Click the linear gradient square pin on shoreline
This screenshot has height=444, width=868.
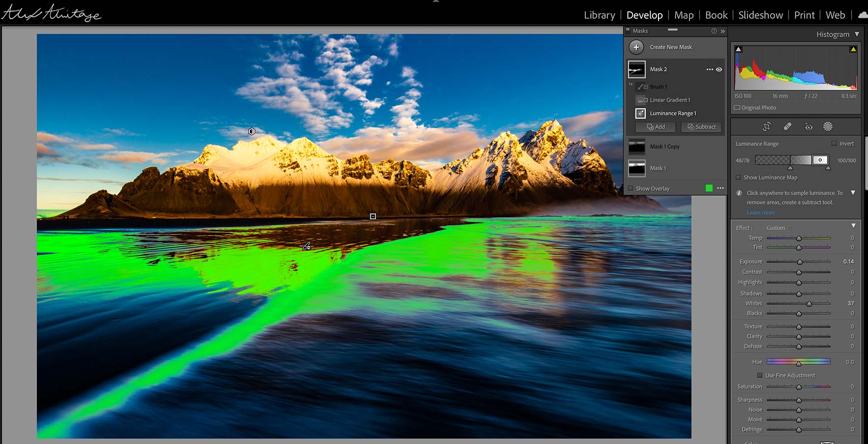(x=373, y=216)
